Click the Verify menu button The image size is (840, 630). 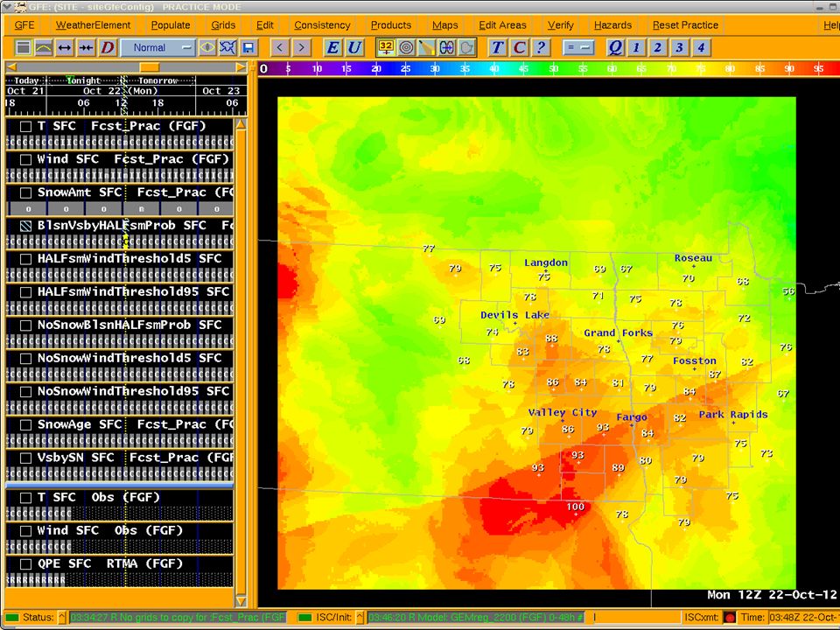(x=560, y=25)
